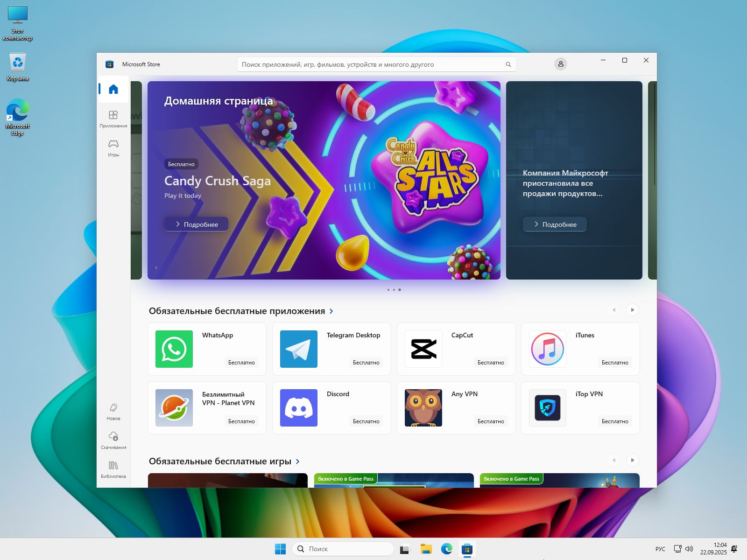Image resolution: width=747 pixels, height=560 pixels.
Task: Open the Игры section in sidebar
Action: tap(113, 148)
